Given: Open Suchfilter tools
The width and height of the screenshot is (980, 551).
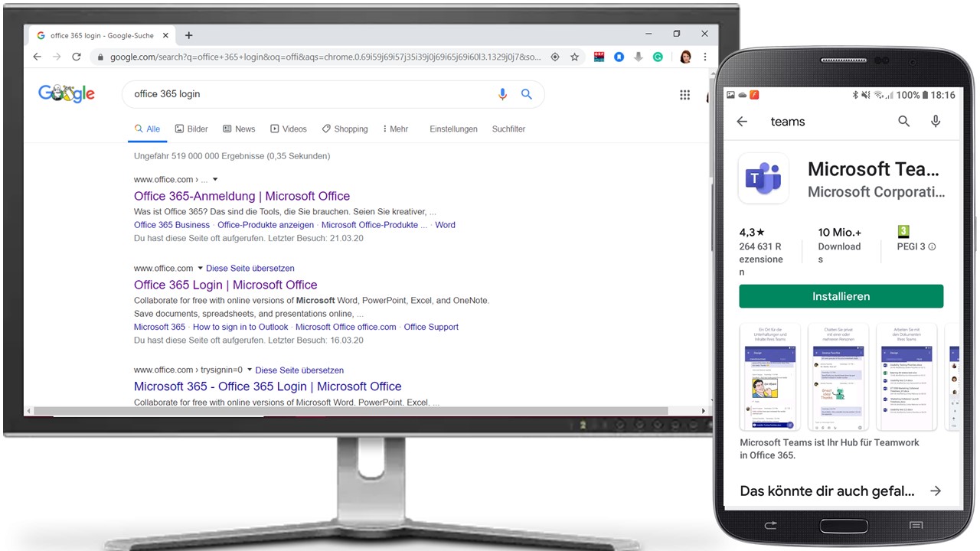Looking at the screenshot, I should tap(508, 129).
